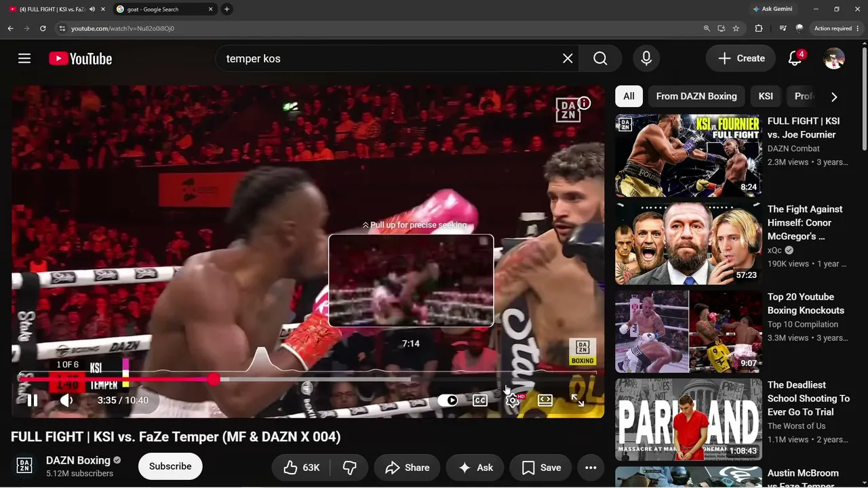Reload the current page
Image resolution: width=868 pixels, height=488 pixels.
coord(43,28)
